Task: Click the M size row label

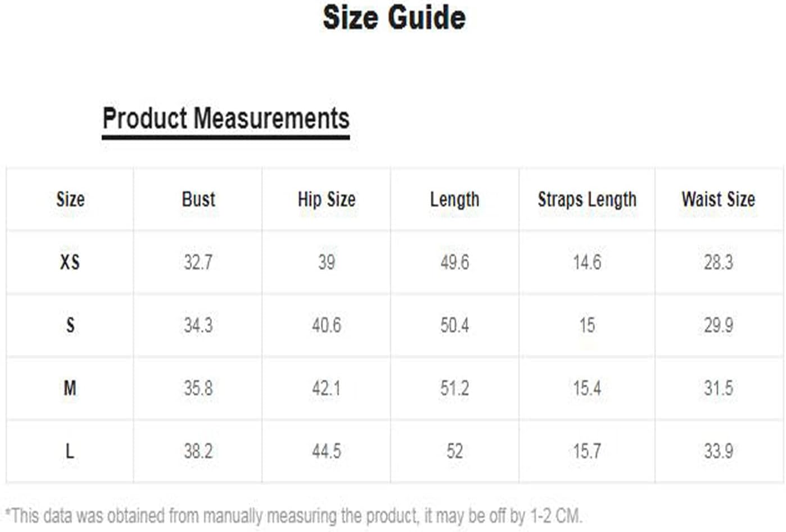Action: 70,388
